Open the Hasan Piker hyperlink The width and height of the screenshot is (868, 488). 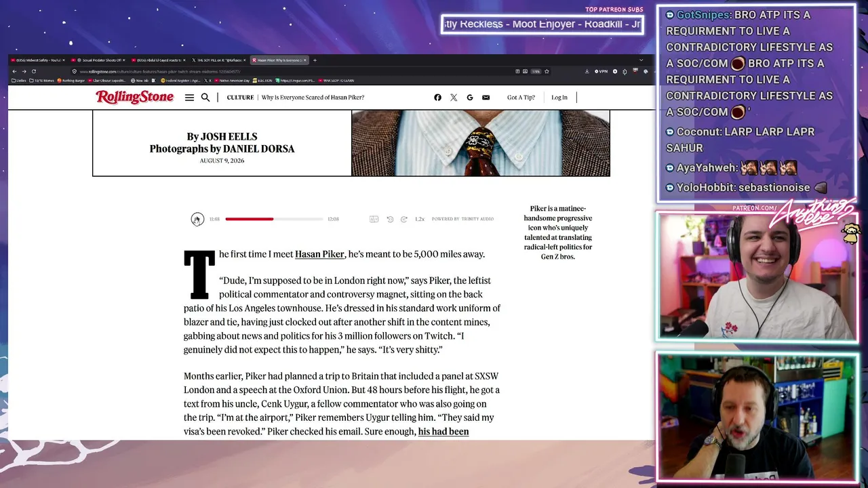click(x=319, y=254)
